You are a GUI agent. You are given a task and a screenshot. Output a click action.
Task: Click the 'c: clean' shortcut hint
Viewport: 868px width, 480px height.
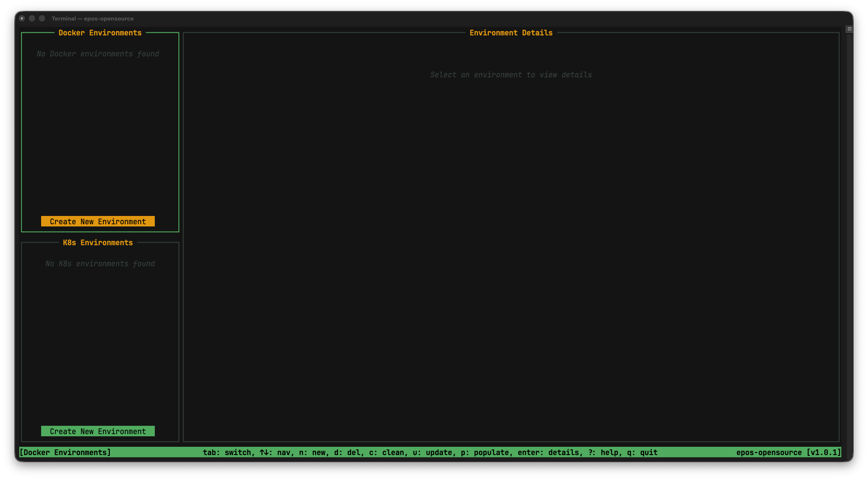point(387,452)
